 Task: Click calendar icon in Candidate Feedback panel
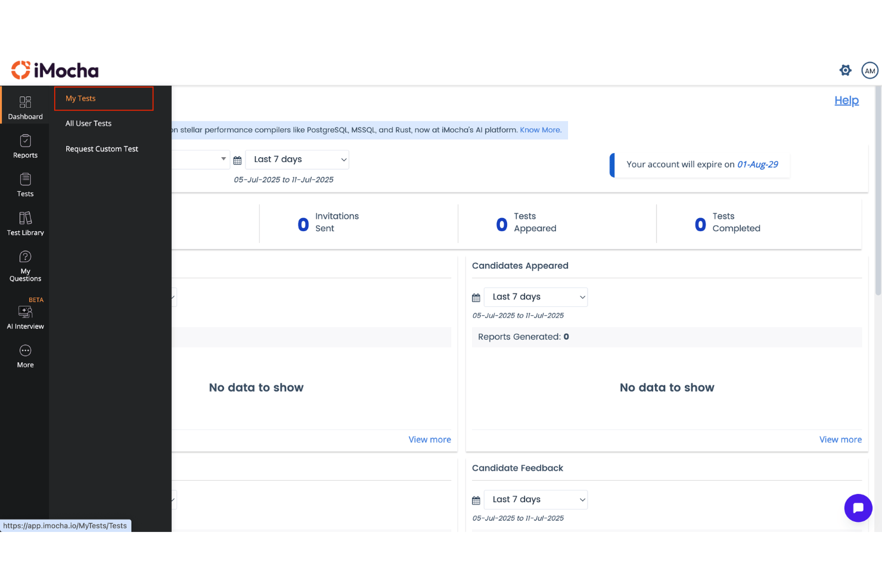pyautogui.click(x=476, y=500)
